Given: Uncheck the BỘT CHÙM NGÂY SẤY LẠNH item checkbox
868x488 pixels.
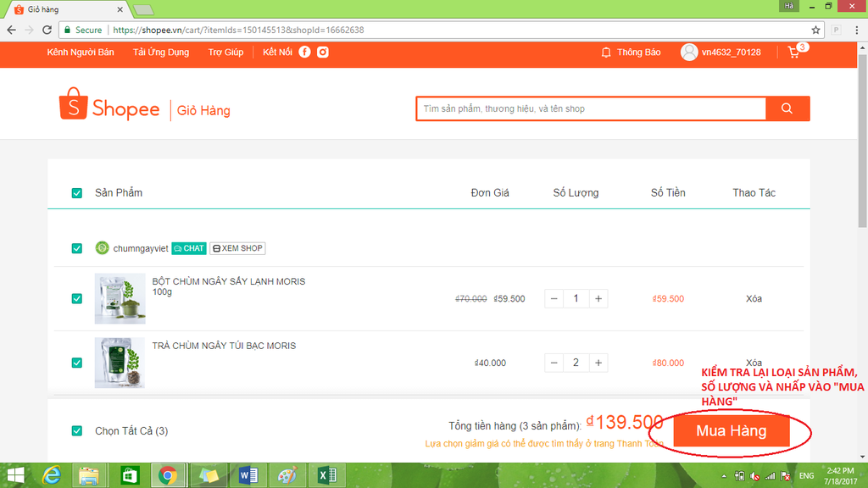Looking at the screenshot, I should [x=77, y=299].
